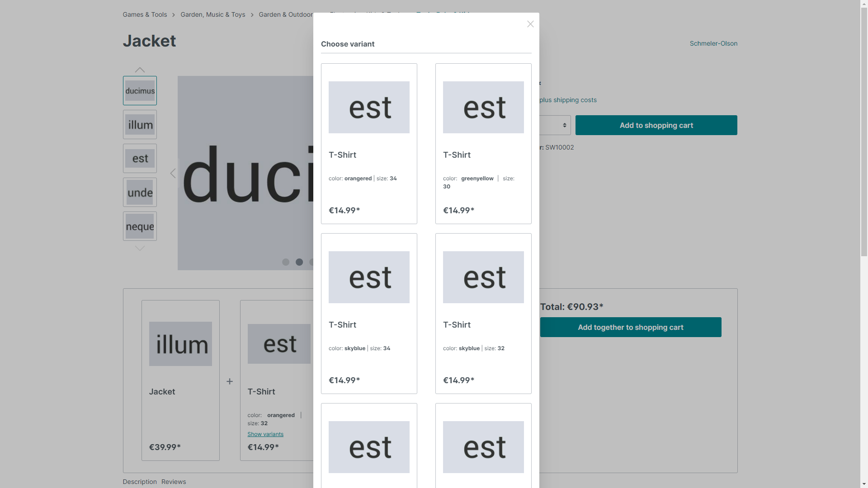Click first carousel dot indicator
This screenshot has height=488, width=868.
286,262
